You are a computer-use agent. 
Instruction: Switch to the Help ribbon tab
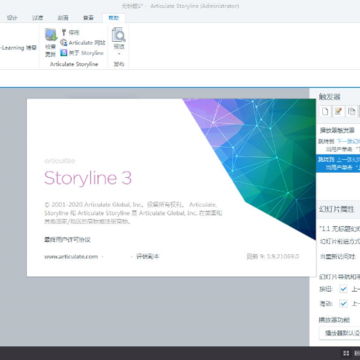pos(114,18)
